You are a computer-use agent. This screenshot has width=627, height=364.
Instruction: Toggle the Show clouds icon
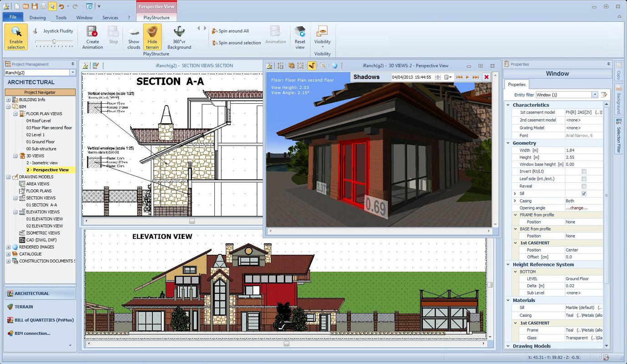(134, 37)
